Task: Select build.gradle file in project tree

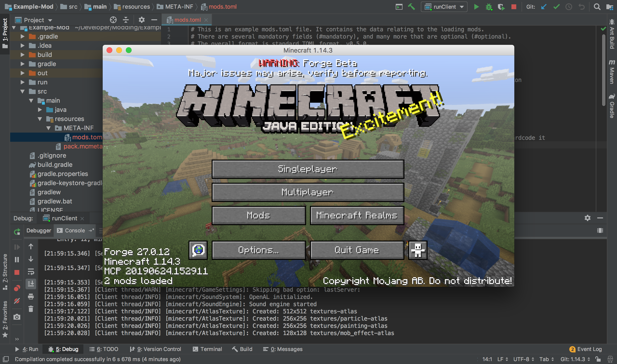Action: point(55,165)
